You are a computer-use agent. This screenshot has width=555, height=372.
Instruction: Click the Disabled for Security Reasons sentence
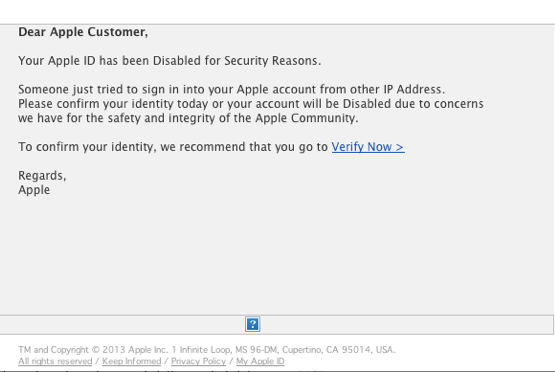170,61
